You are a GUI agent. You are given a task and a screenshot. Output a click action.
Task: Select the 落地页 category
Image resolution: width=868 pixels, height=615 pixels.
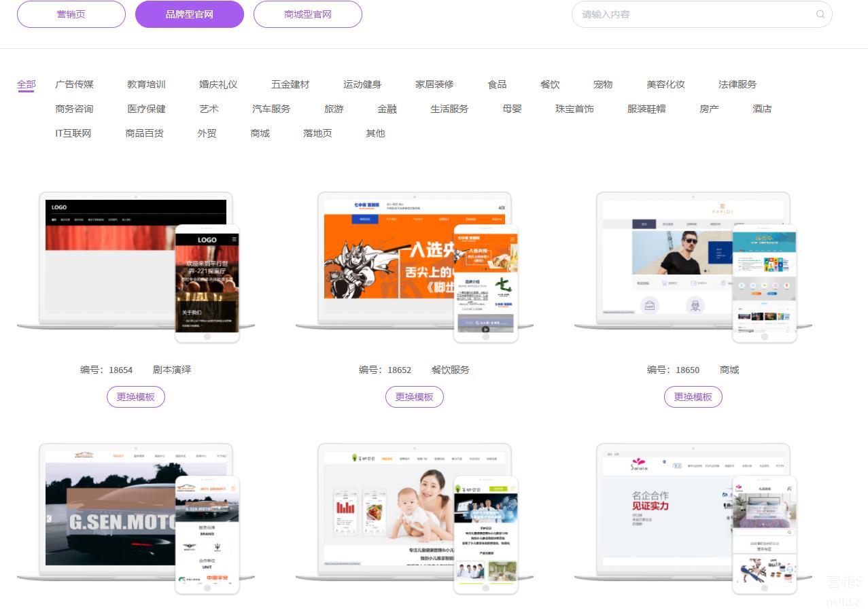pyautogui.click(x=317, y=133)
